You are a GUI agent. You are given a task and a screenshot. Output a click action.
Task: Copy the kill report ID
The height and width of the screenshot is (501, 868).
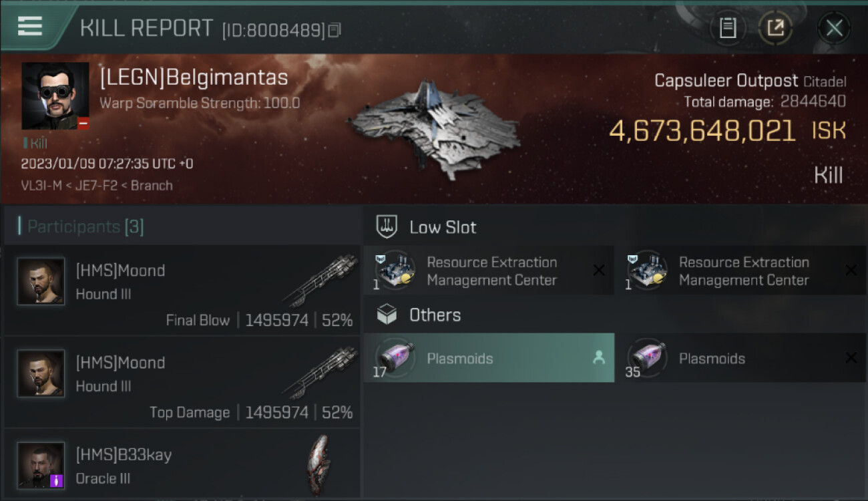[x=335, y=30]
